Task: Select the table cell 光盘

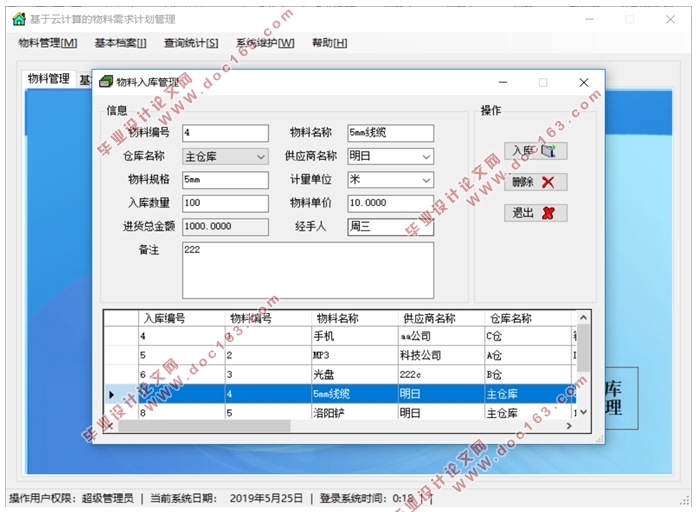Action: pyautogui.click(x=355, y=374)
